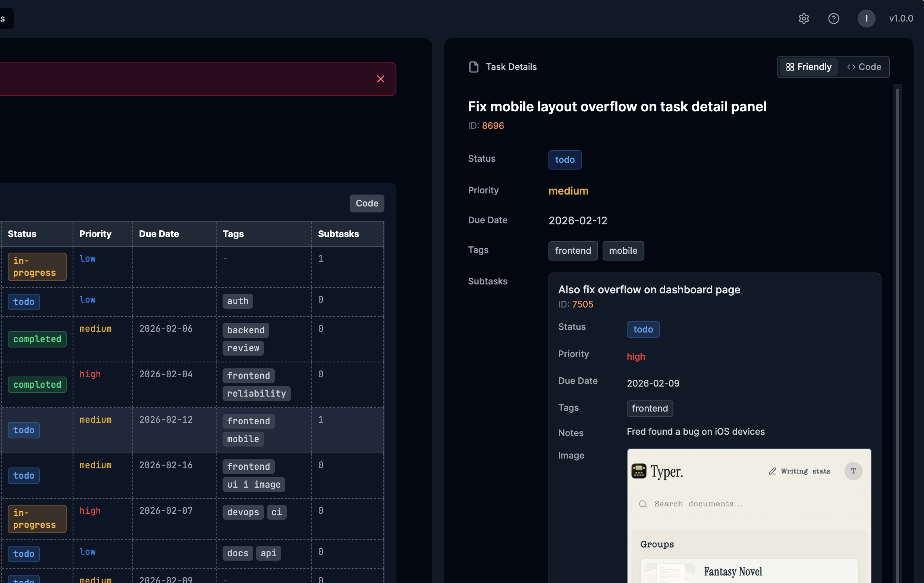Click the subtask ID 7505 link
The height and width of the screenshot is (583, 924).
point(582,304)
